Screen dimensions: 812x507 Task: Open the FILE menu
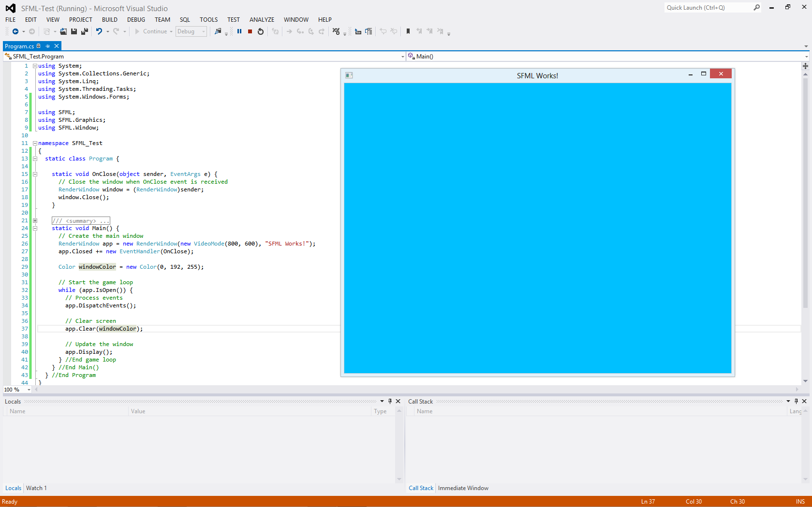11,20
